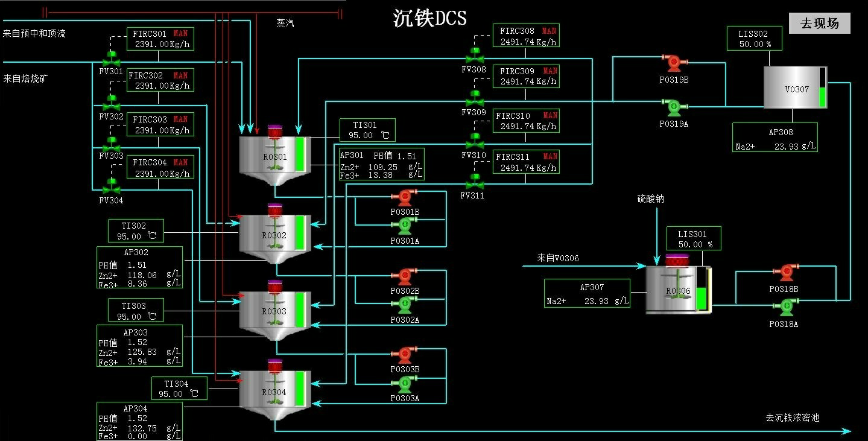Image resolution: width=868 pixels, height=441 pixels.
Task: Open FIRC311 flow controller faceplate
Action: [x=525, y=162]
